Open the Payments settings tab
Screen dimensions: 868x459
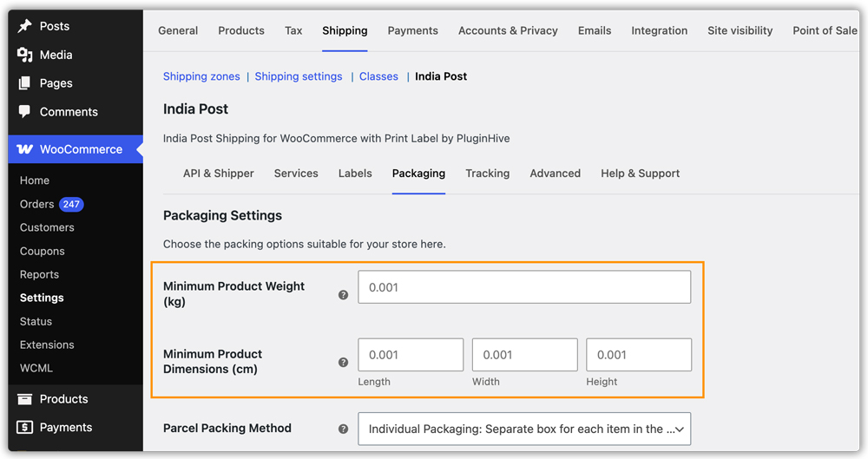[413, 30]
